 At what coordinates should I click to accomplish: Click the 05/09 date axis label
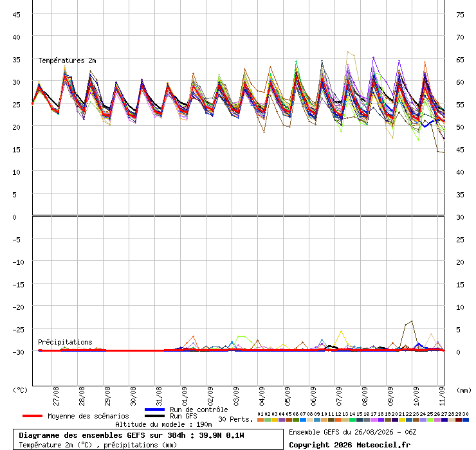pyautogui.click(x=288, y=396)
